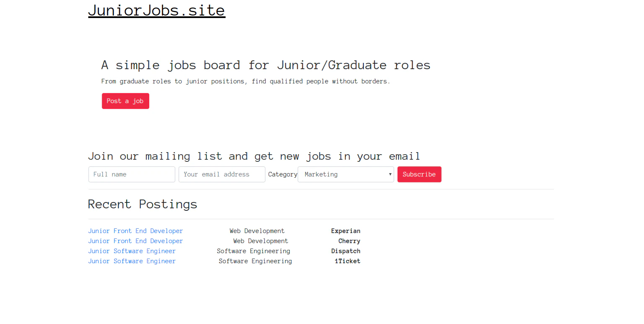Click the Category label beside the dropdown
Viewport: 644px width, 324px height.
click(x=283, y=174)
